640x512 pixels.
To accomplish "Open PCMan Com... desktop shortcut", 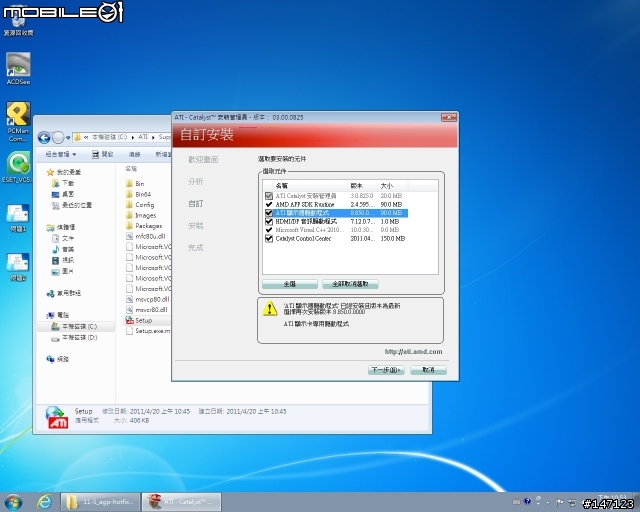I will pyautogui.click(x=18, y=121).
